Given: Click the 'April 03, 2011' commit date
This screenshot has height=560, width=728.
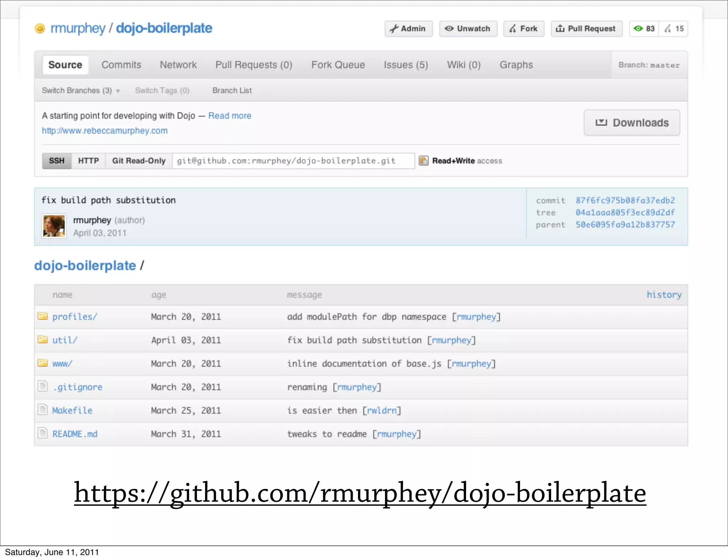Looking at the screenshot, I should (100, 233).
